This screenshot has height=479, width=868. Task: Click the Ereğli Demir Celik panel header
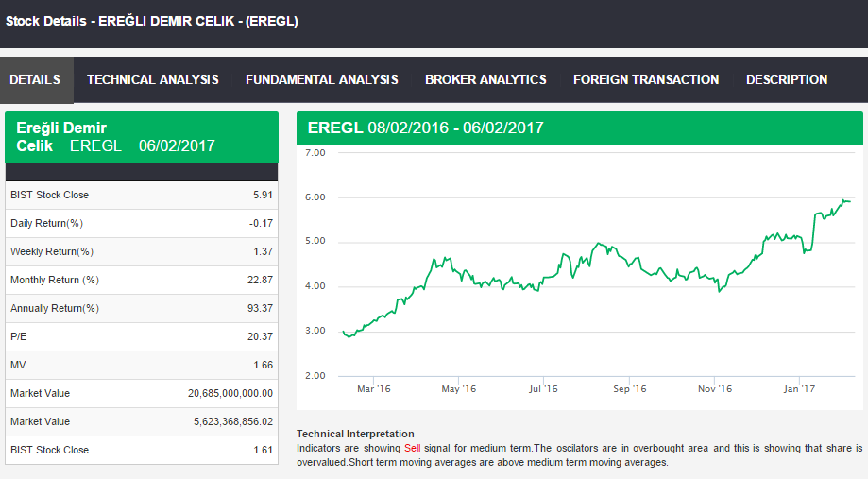coord(142,137)
